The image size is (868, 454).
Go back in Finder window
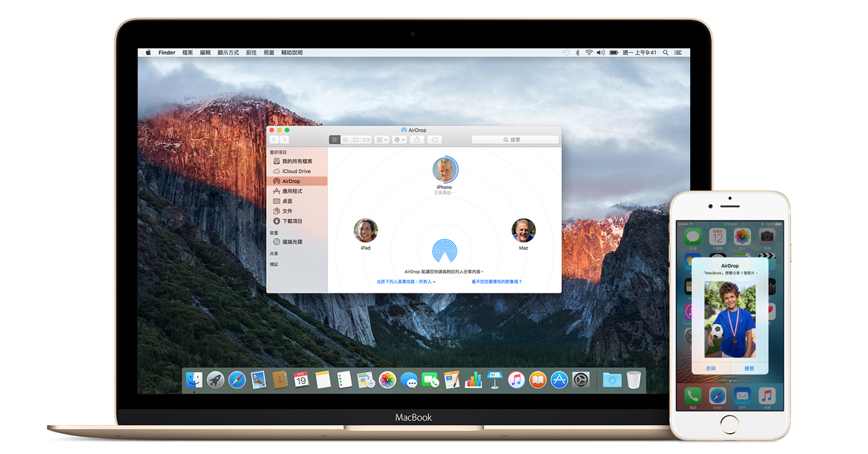pos(274,140)
